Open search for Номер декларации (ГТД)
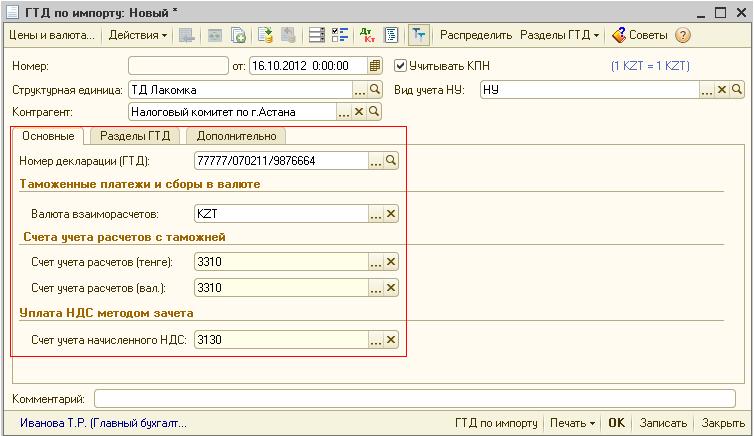This screenshot has width=754, height=436. coord(391,160)
